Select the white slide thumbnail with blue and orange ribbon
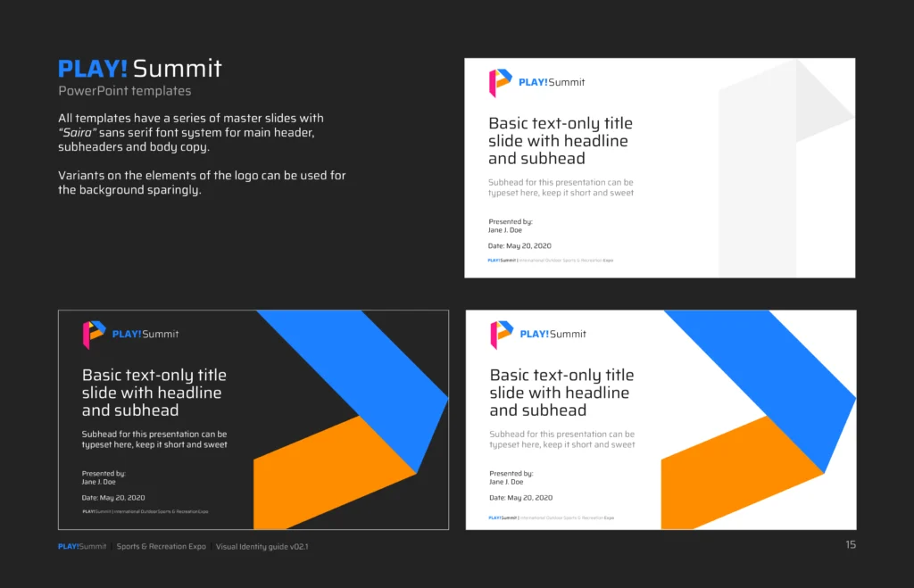Viewport: 914px width, 588px height. pyautogui.click(x=661, y=419)
